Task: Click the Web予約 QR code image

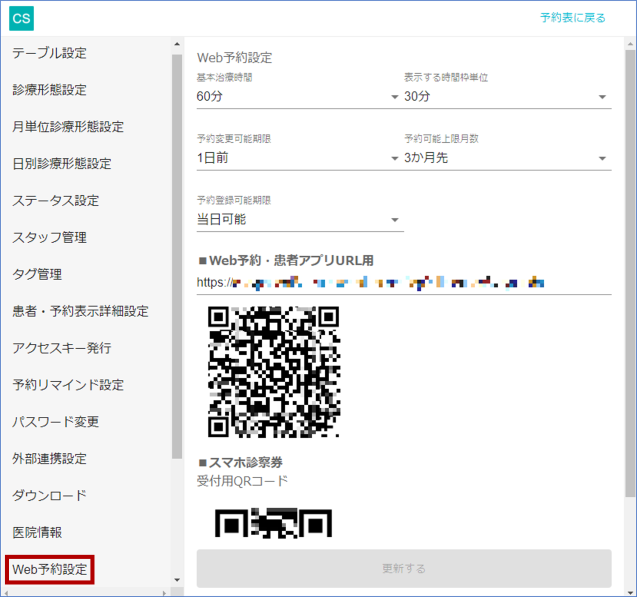Action: coord(273,371)
